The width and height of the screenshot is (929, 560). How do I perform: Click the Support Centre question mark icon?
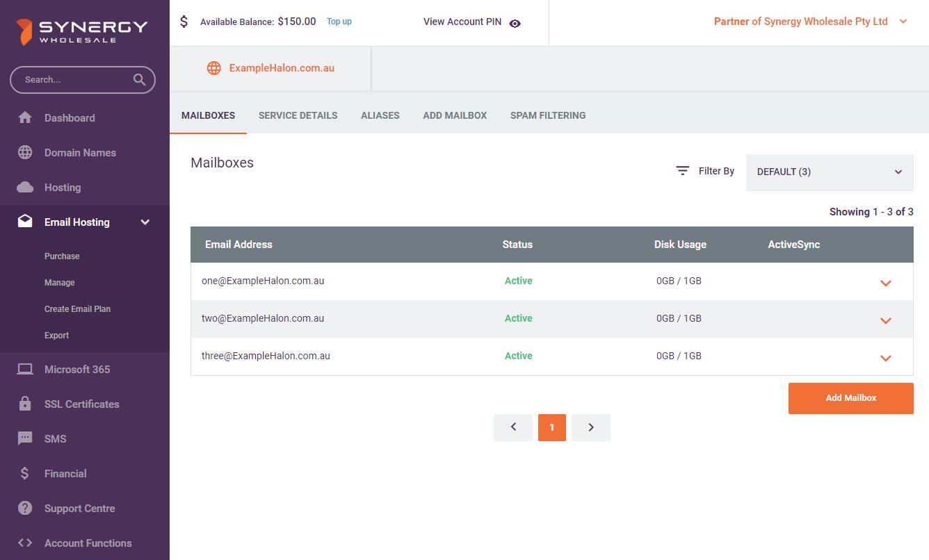click(x=25, y=508)
